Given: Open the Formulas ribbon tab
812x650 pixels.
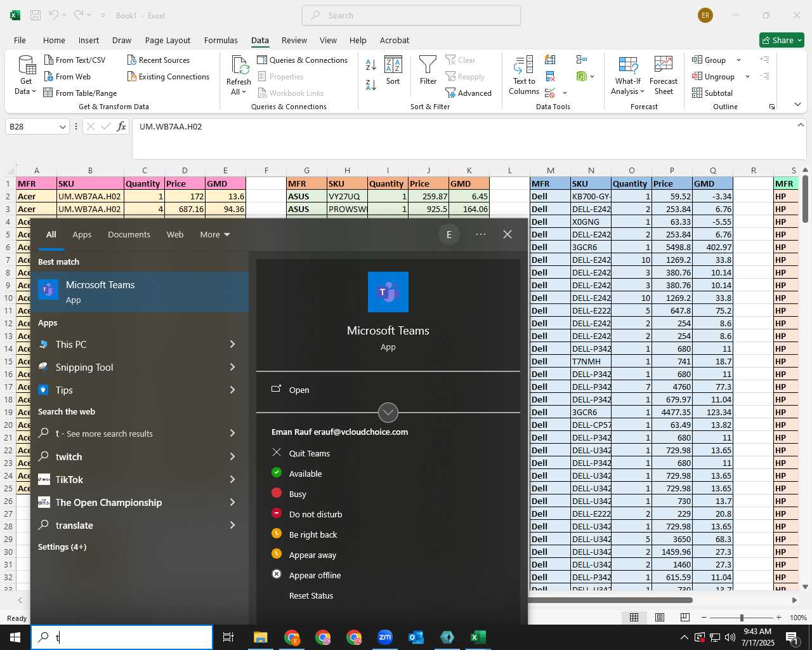Looking at the screenshot, I should [221, 40].
